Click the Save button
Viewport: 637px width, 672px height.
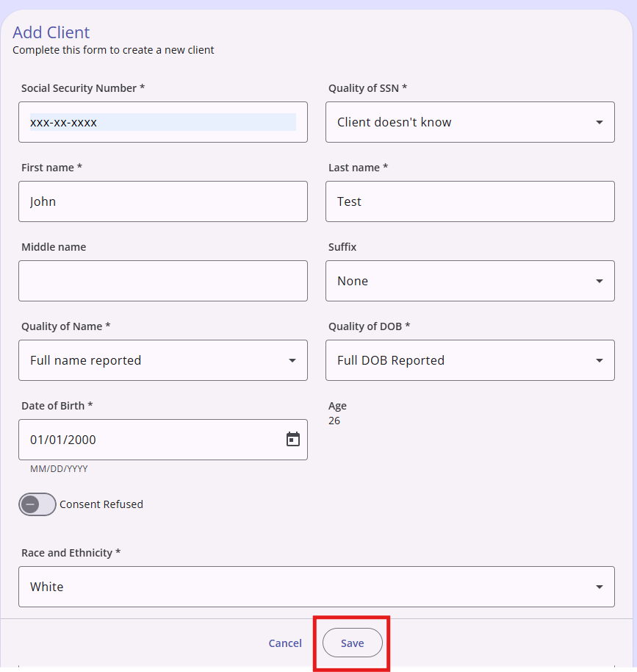click(x=352, y=643)
